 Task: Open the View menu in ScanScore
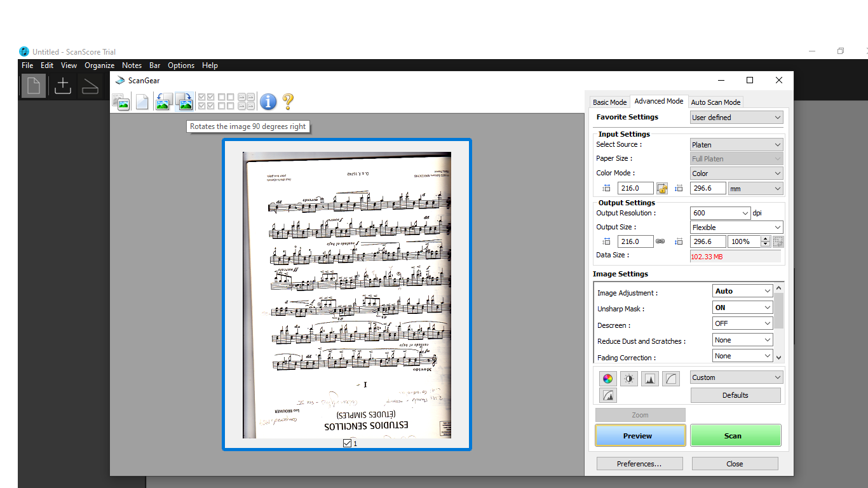(x=69, y=65)
